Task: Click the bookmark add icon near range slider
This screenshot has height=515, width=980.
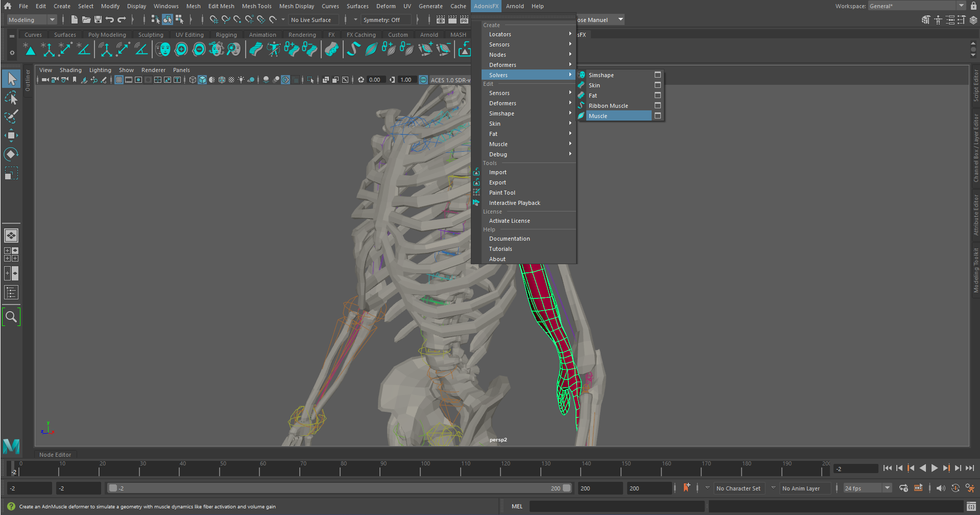Action: point(686,488)
